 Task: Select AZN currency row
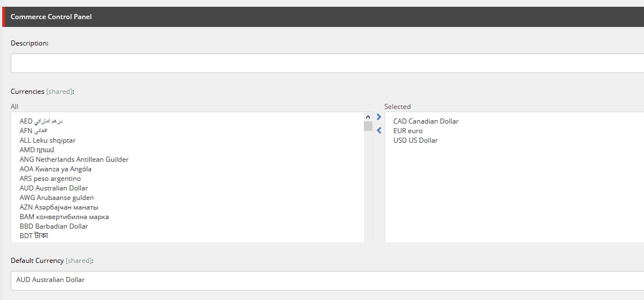[x=59, y=207]
